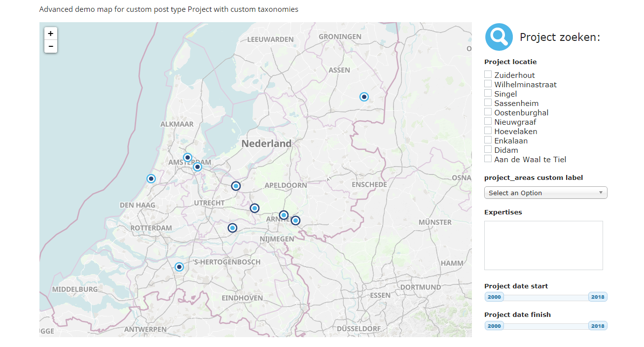Image resolution: width=644 pixels, height=347 pixels.
Task: Click the map zoom in plus button
Action: 51,34
